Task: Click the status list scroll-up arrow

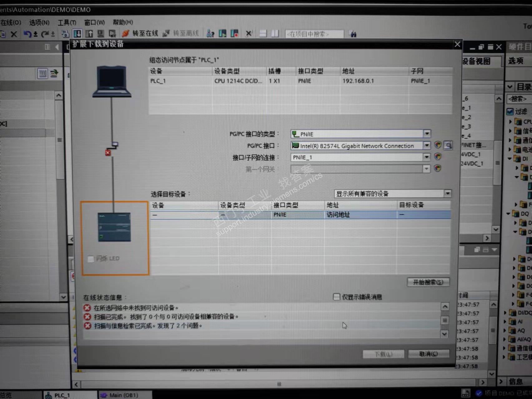Action: click(x=445, y=307)
